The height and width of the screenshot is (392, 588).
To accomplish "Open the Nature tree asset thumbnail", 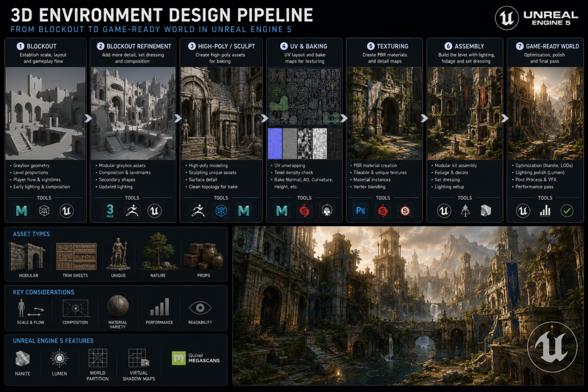I will pos(158,251).
